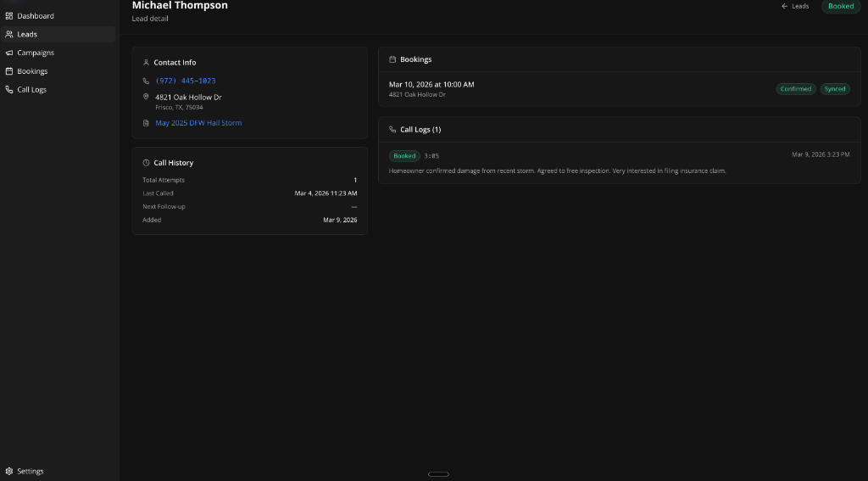
Task: Click the calendar icon in the Bookings card header
Action: pos(392,59)
